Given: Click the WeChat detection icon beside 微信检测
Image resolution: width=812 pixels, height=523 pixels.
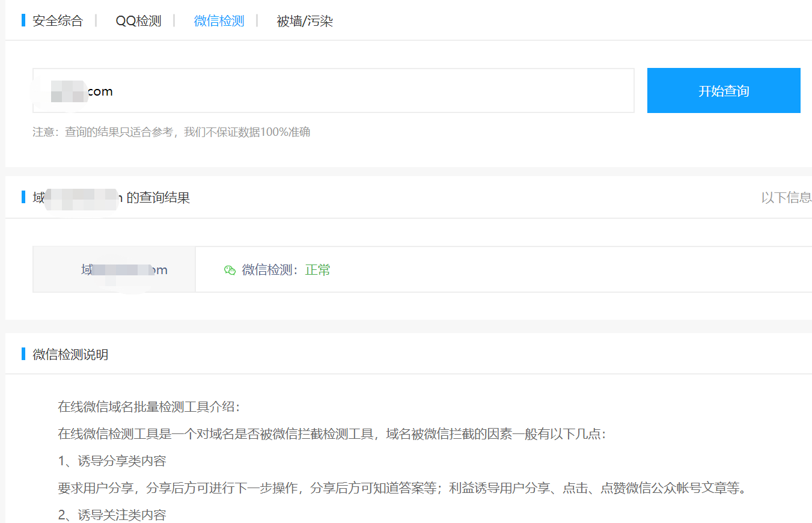Looking at the screenshot, I should pyautogui.click(x=230, y=270).
